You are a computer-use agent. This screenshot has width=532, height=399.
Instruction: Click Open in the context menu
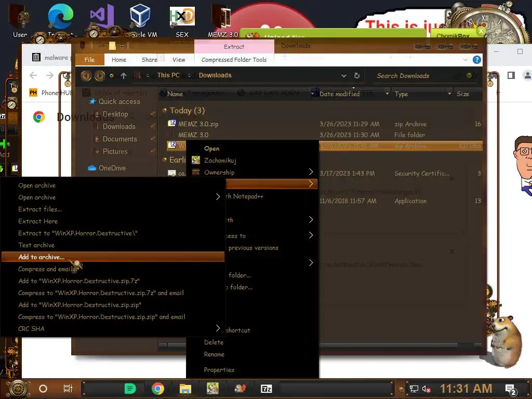211,148
